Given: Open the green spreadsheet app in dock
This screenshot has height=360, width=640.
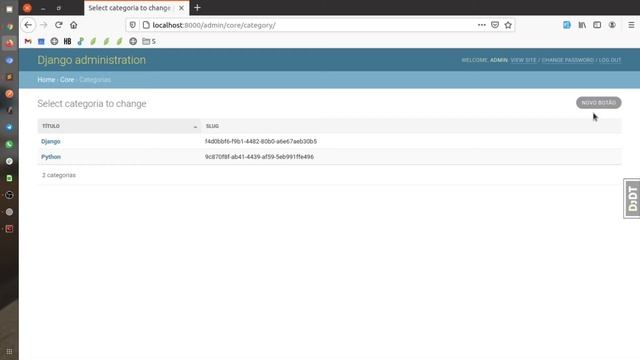Looking at the screenshot, I should [9, 178].
